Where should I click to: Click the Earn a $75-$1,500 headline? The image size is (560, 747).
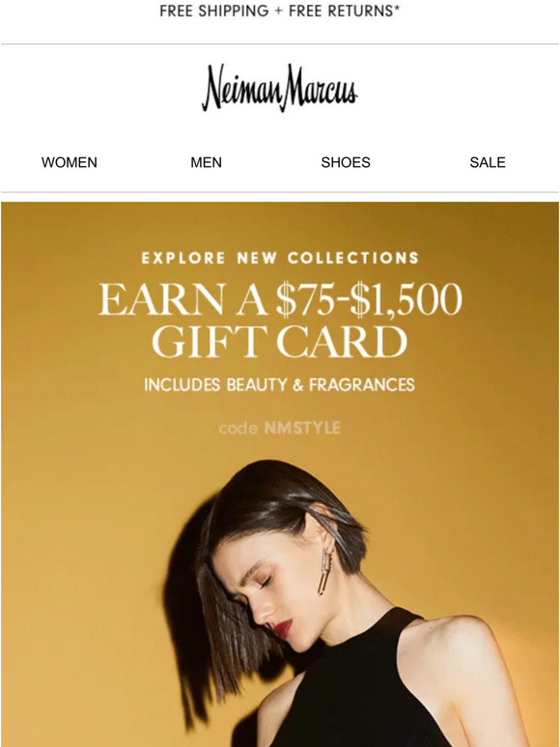tap(280, 299)
